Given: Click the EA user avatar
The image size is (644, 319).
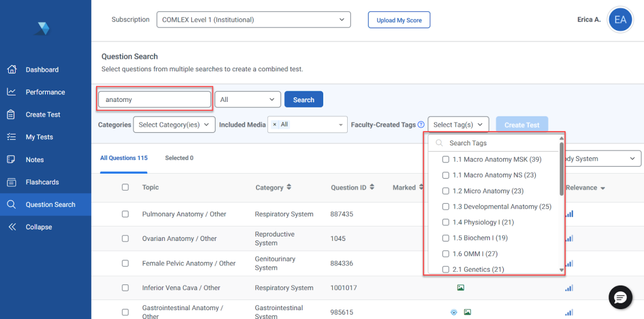Looking at the screenshot, I should (x=620, y=20).
